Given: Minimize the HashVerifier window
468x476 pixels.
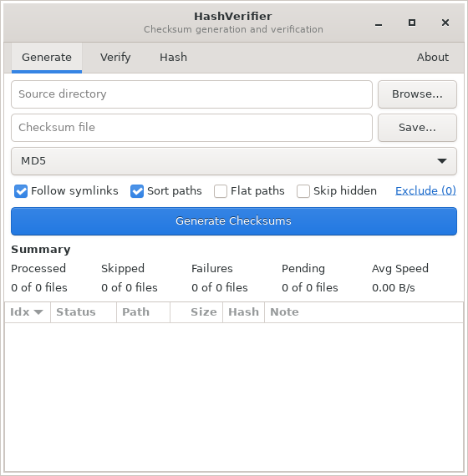Looking at the screenshot, I should pos(379,23).
